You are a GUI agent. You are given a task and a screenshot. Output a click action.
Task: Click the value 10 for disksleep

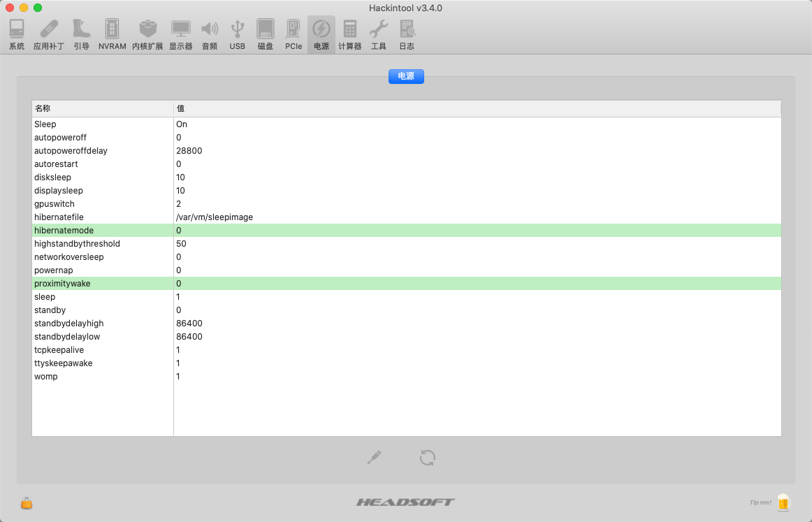[x=181, y=177]
